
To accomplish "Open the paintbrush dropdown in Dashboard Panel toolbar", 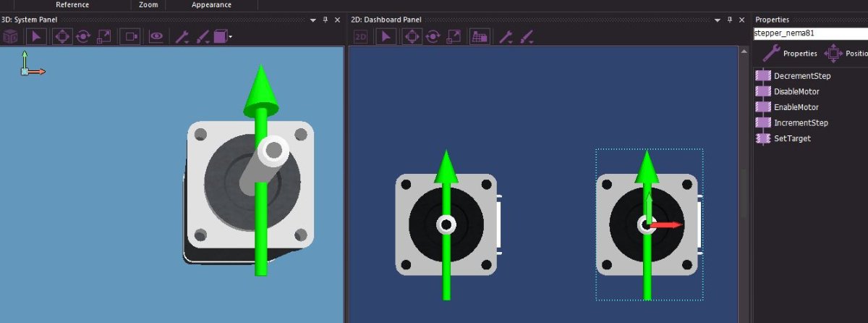I will 527,36.
